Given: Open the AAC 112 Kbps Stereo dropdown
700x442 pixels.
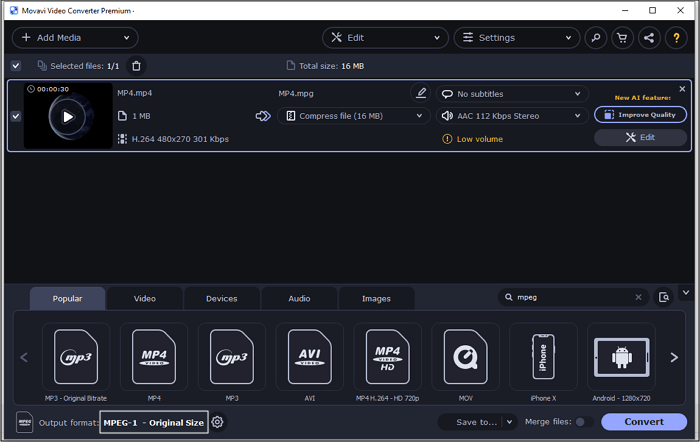Looking at the screenshot, I should point(512,116).
